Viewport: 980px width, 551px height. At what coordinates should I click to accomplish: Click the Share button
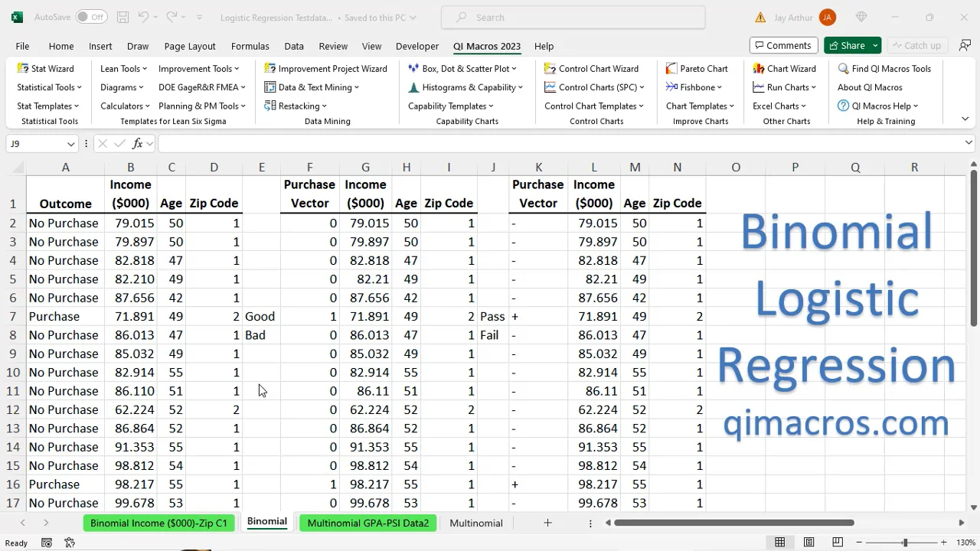[x=845, y=45]
